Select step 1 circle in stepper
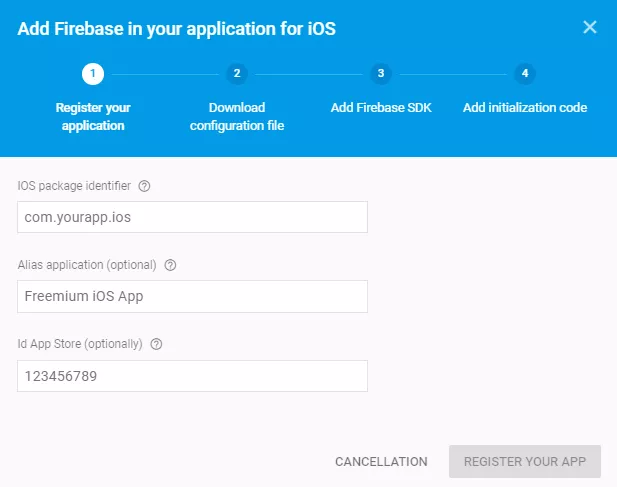617x487 pixels. [x=93, y=74]
